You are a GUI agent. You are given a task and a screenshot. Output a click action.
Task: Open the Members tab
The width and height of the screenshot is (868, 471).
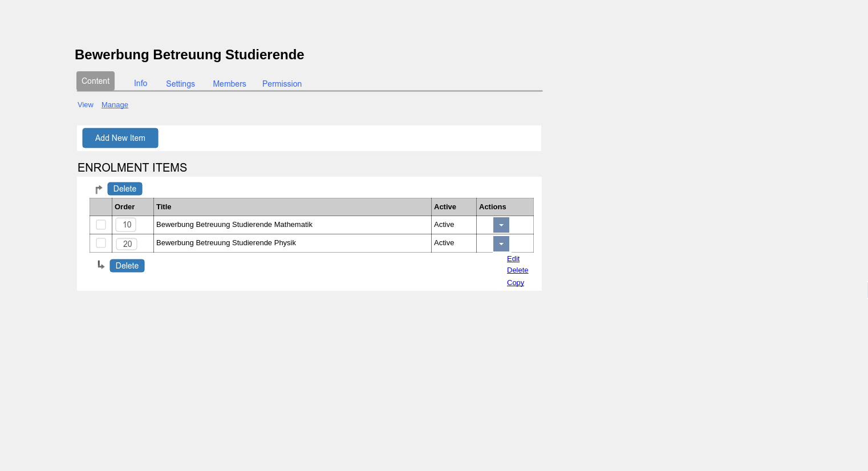pyautogui.click(x=229, y=84)
